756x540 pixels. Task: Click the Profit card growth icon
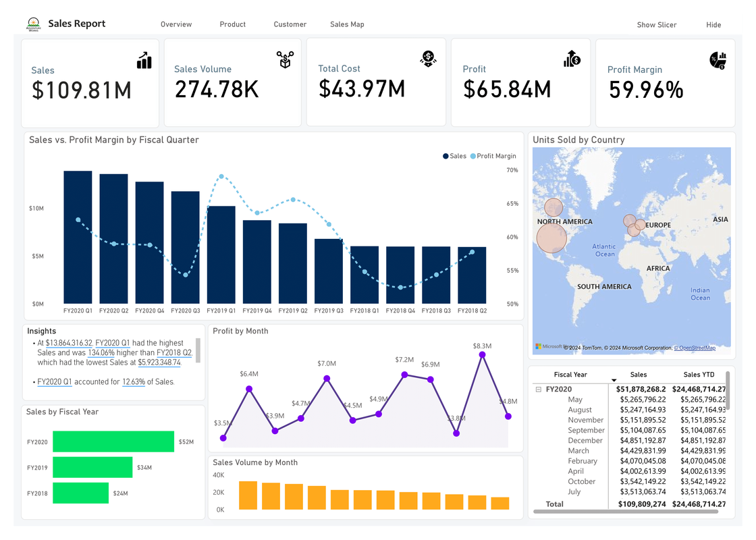pos(572,59)
